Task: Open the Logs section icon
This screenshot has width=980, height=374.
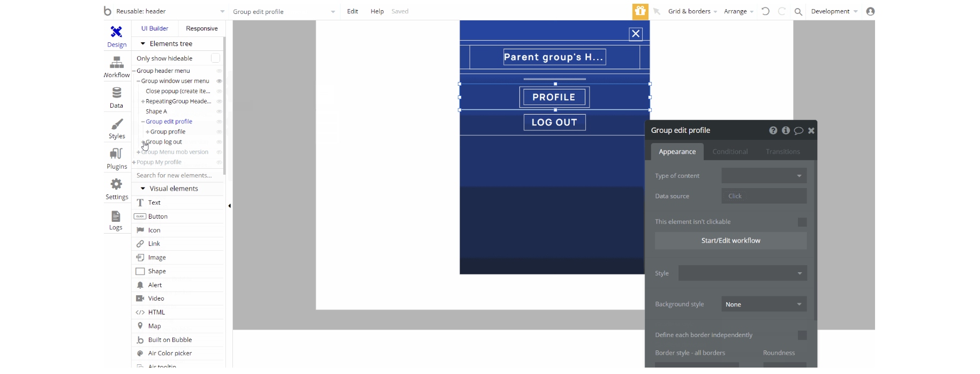Action: click(116, 216)
